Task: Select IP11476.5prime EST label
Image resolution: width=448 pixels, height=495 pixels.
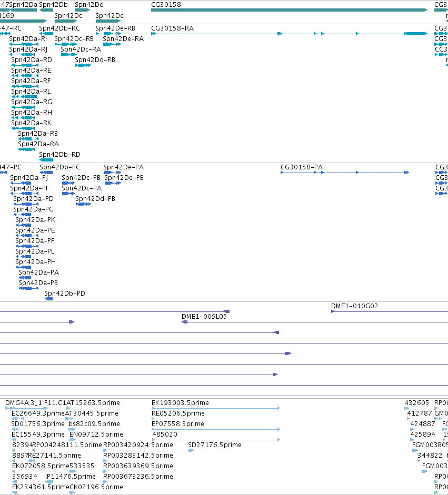Action: 71,477
